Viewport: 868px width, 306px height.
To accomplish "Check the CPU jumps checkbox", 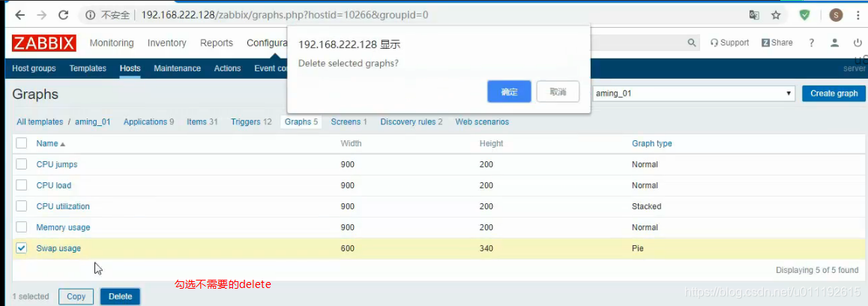I will [21, 164].
